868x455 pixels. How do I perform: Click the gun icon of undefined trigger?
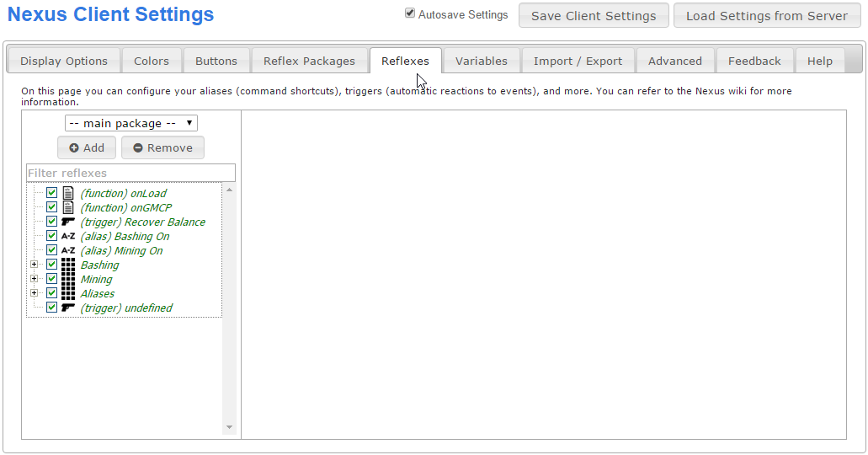click(x=68, y=308)
